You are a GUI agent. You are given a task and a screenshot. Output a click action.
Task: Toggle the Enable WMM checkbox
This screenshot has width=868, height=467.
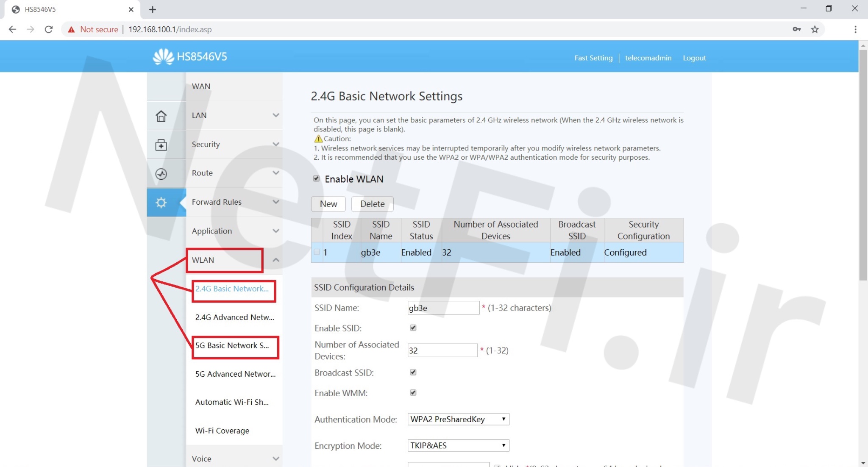click(x=413, y=392)
